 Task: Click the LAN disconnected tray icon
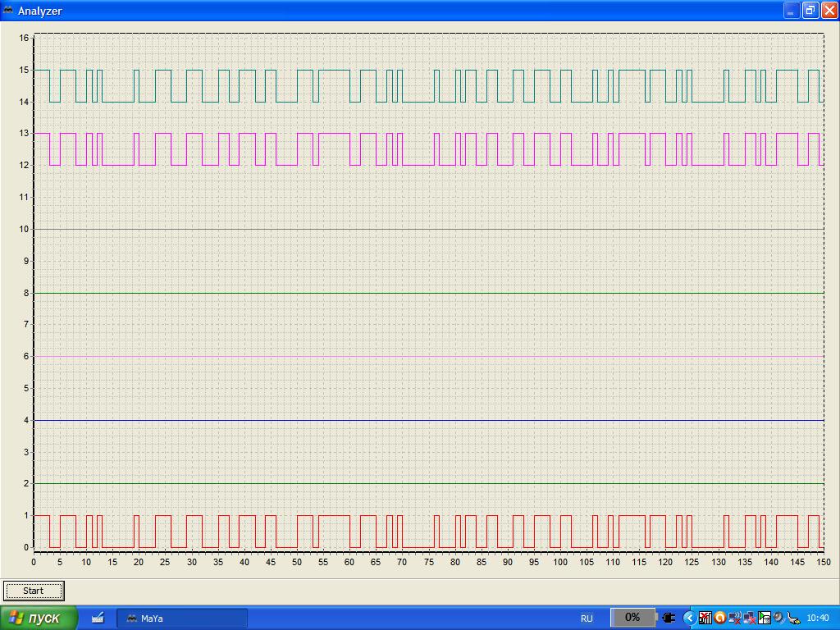coord(750,619)
